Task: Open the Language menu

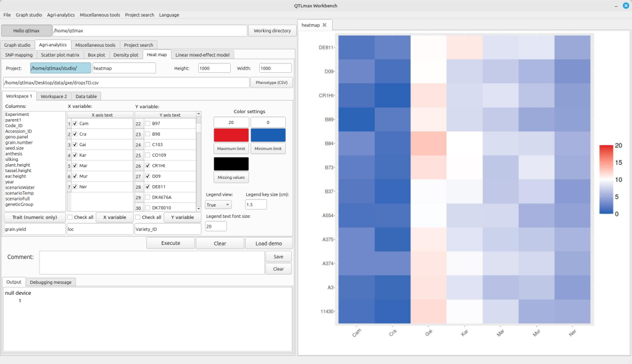Action: click(x=169, y=15)
